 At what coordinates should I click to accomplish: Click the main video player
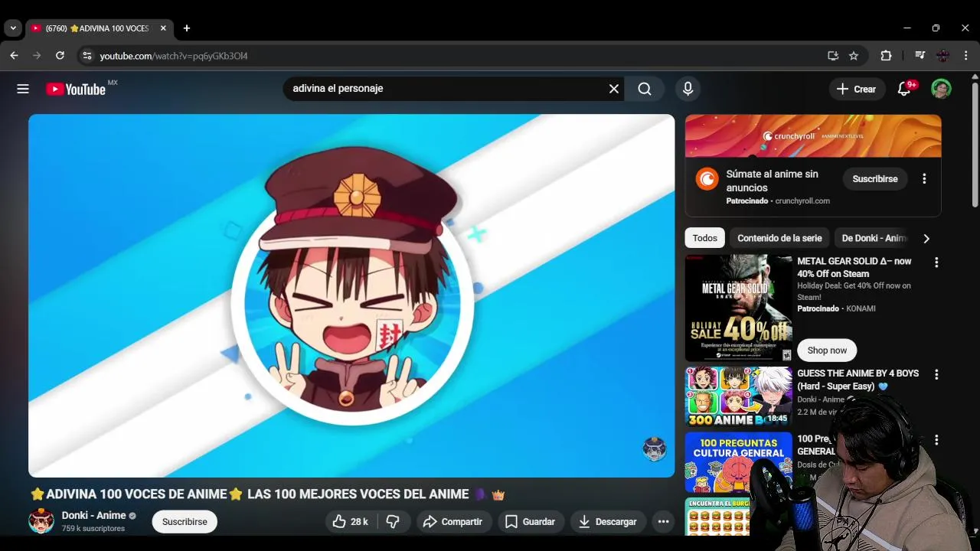pyautogui.click(x=351, y=295)
